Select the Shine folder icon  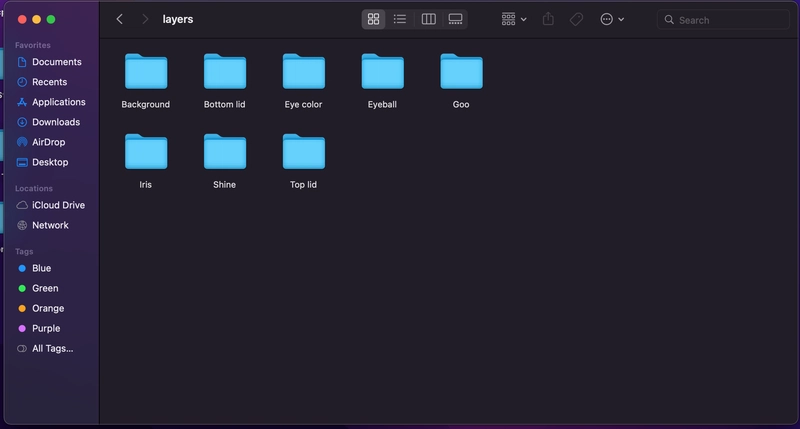click(224, 152)
